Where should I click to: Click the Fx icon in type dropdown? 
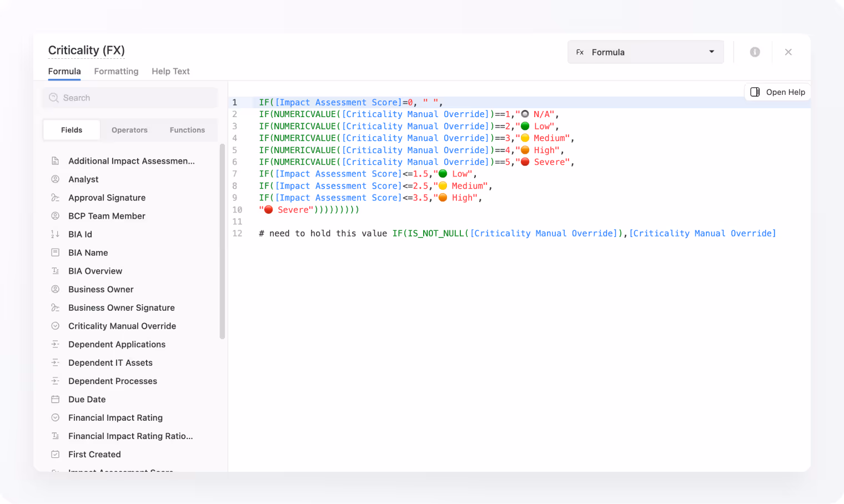580,52
